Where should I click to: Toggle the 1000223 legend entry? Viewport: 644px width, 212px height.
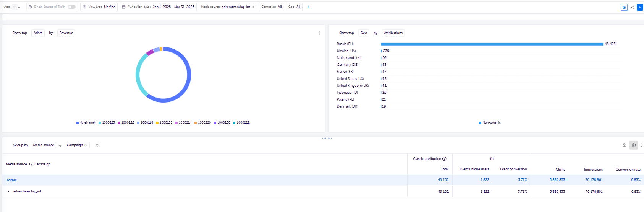[107, 123]
